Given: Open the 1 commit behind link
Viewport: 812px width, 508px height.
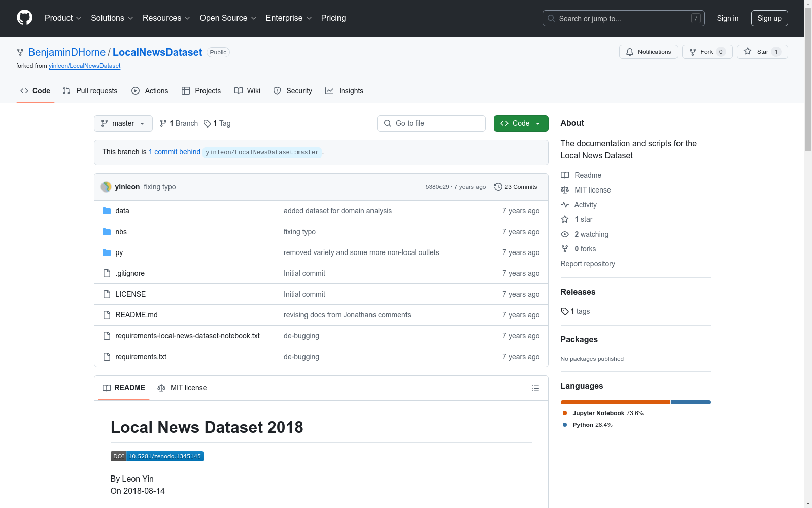Looking at the screenshot, I should coord(175,152).
